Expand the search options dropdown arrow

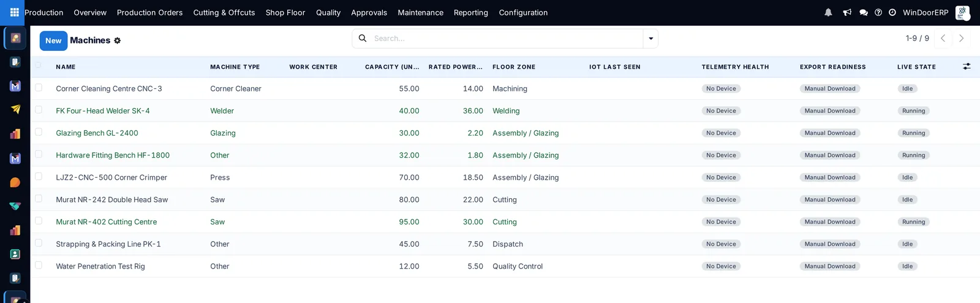650,39
